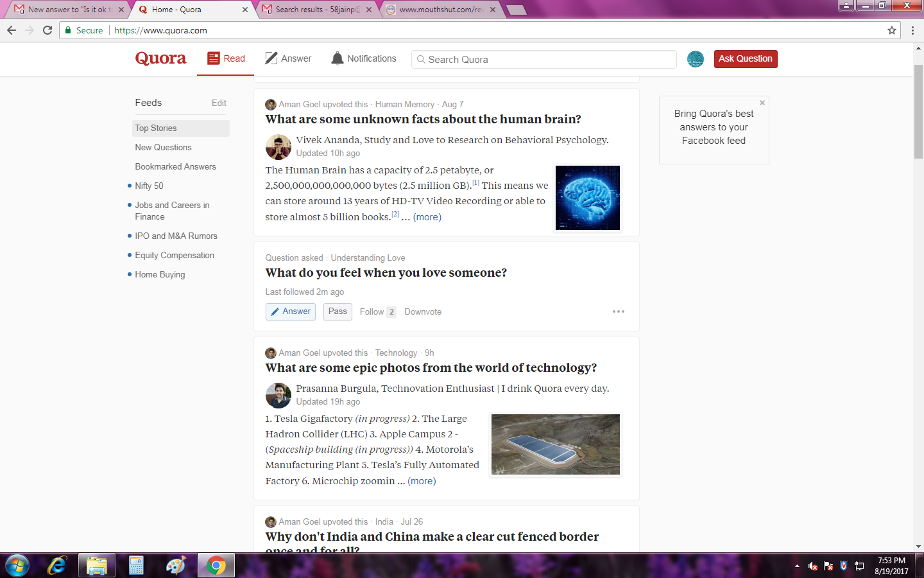Click the Quora logo
924x578 pixels.
[160, 58]
